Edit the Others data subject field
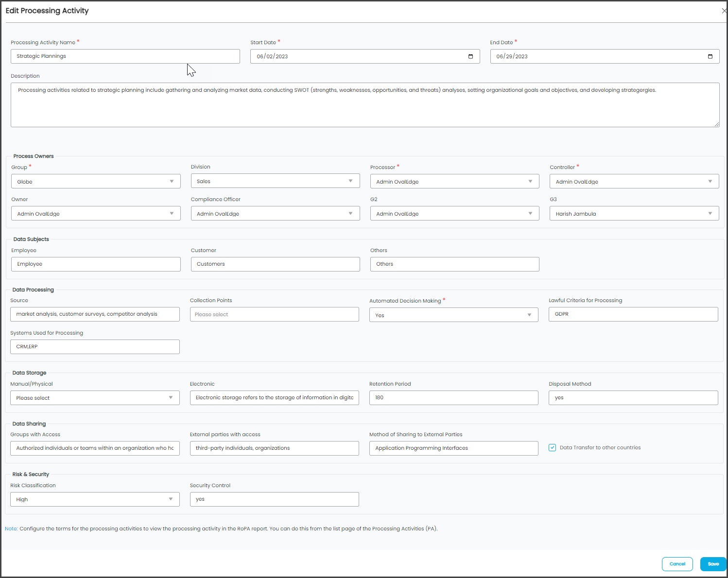 454,264
